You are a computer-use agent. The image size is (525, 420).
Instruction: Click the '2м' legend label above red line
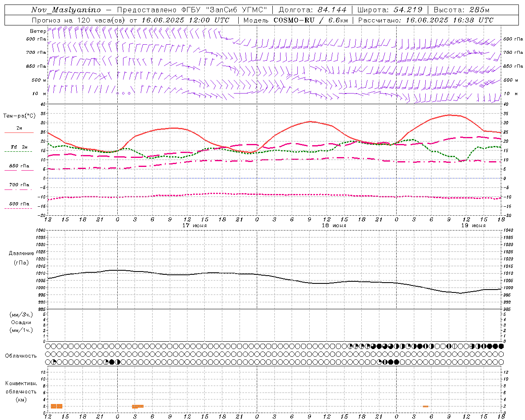(x=19, y=128)
